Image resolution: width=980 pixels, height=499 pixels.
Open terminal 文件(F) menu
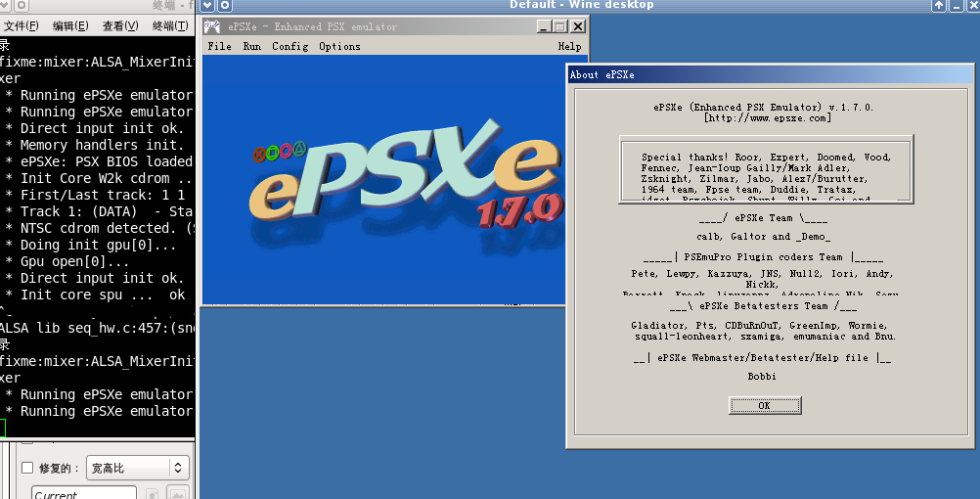point(22,25)
